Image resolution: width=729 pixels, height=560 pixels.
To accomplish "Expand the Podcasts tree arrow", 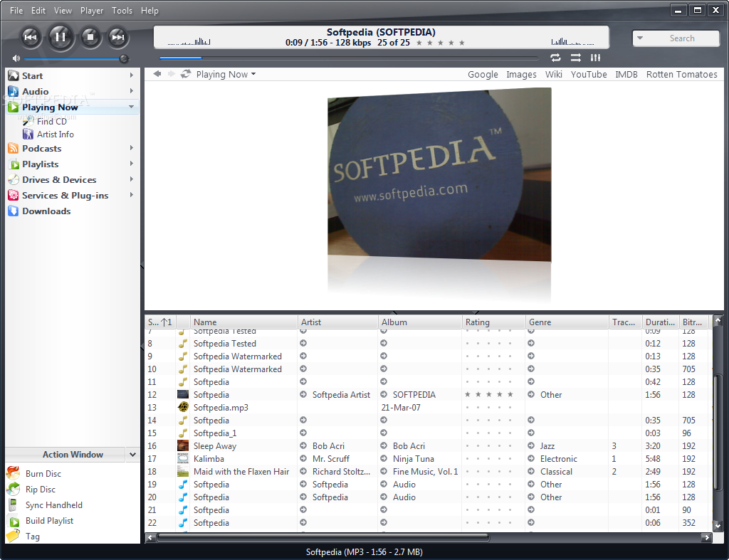I will click(x=132, y=148).
